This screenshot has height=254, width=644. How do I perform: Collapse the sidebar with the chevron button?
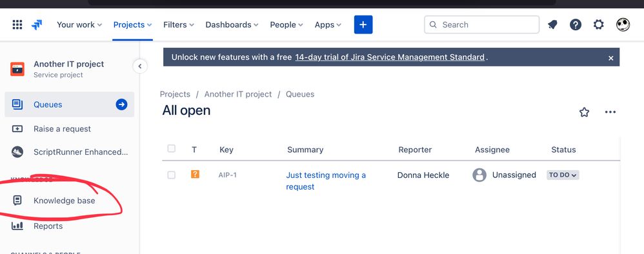point(140,66)
